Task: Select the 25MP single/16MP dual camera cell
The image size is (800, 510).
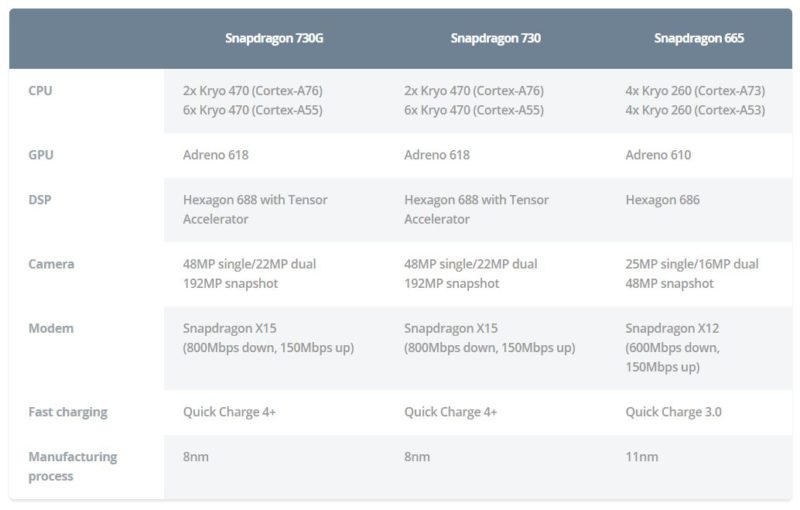Action: (x=692, y=264)
